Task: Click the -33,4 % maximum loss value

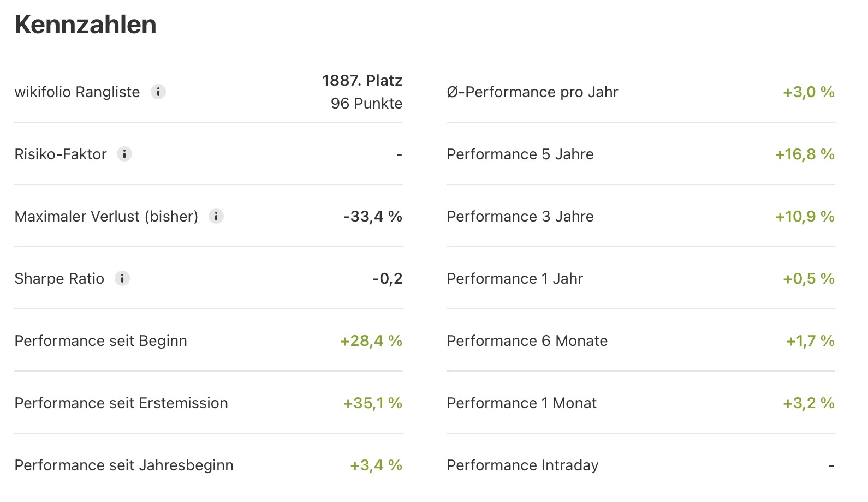Action: click(x=372, y=216)
